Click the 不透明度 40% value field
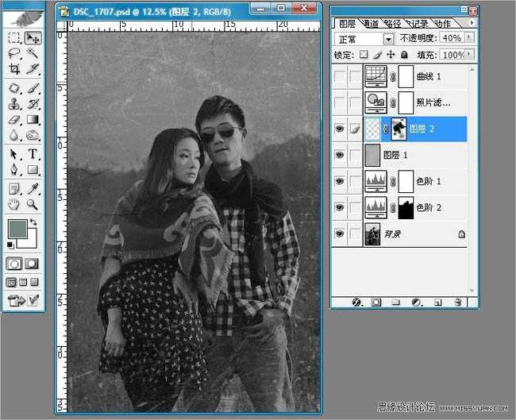Viewport: 516px width, 420px height. [452, 38]
